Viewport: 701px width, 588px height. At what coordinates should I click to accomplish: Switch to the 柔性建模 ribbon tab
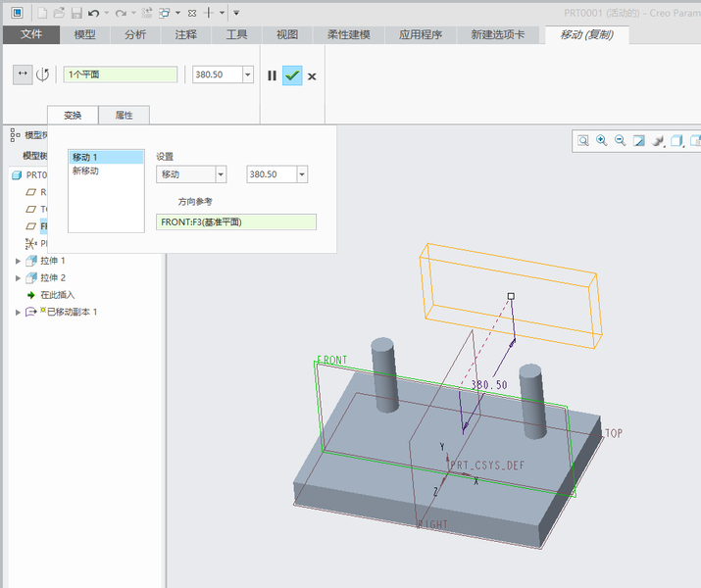click(x=349, y=34)
